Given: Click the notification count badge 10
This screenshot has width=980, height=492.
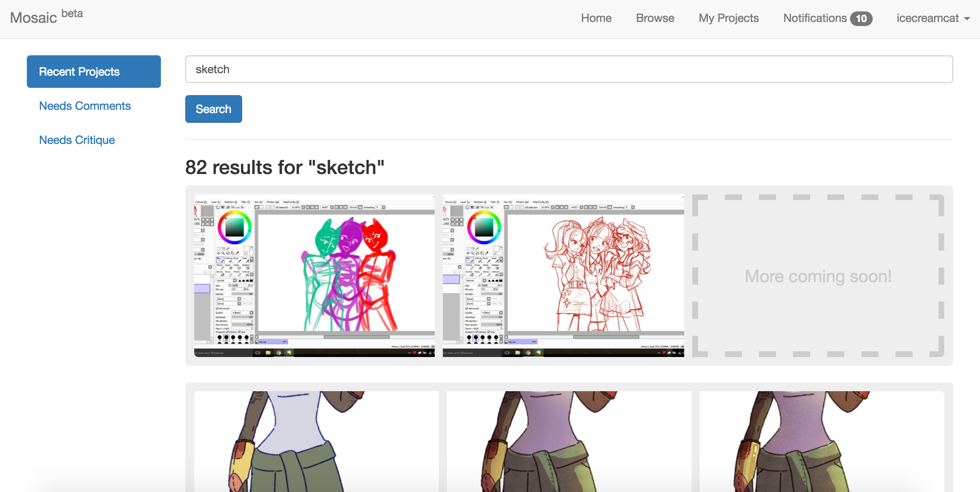Looking at the screenshot, I should 861,19.
